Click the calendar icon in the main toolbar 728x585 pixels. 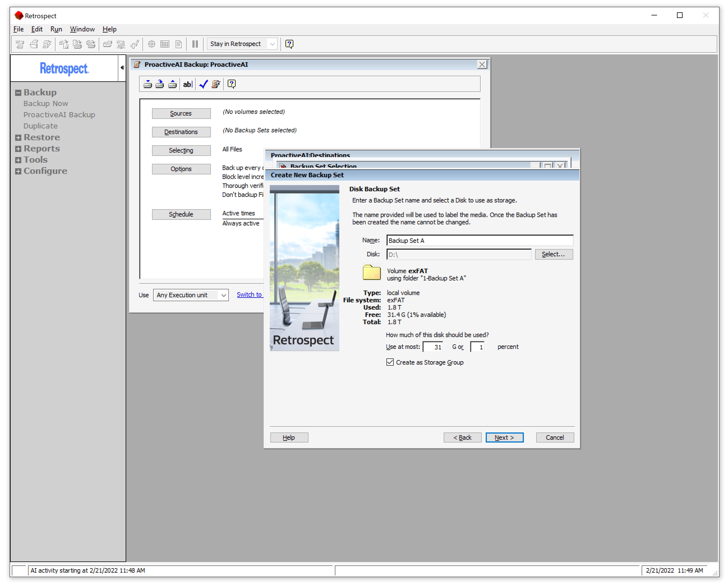[165, 44]
